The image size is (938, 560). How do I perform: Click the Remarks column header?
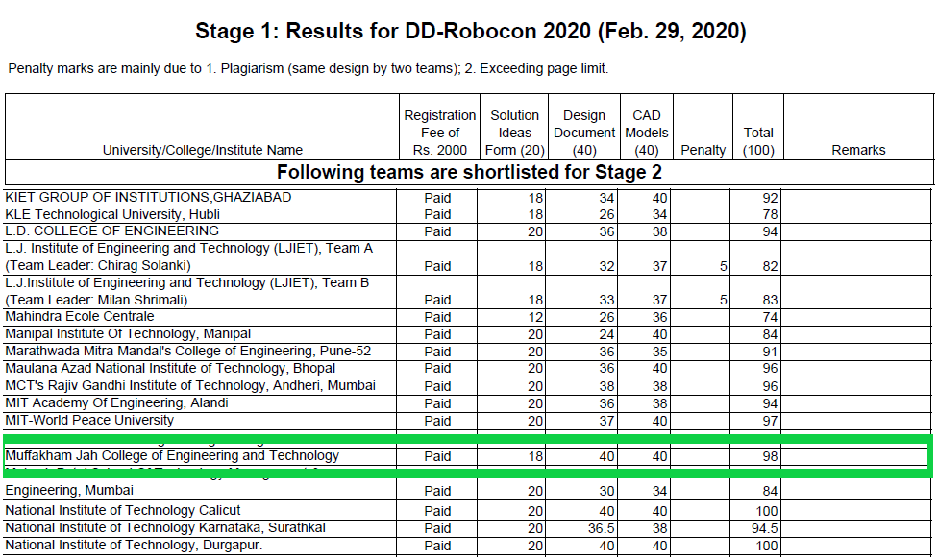coord(858,150)
